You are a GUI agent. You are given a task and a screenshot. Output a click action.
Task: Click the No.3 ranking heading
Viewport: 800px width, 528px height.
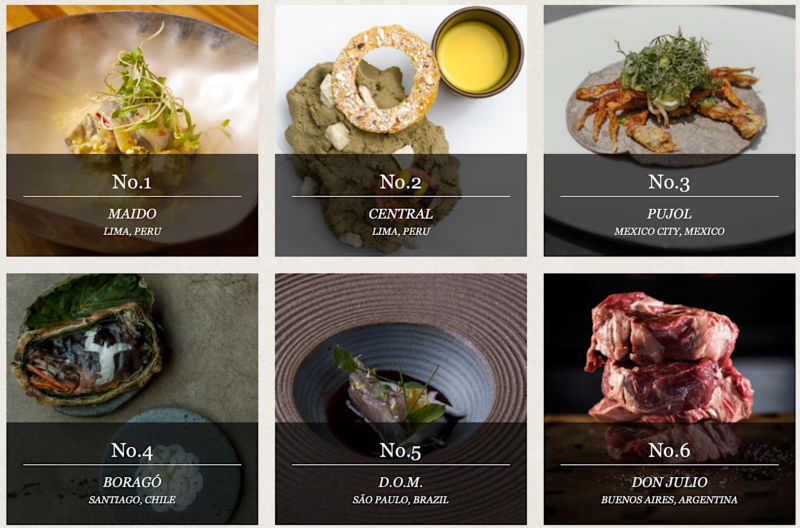tap(669, 182)
